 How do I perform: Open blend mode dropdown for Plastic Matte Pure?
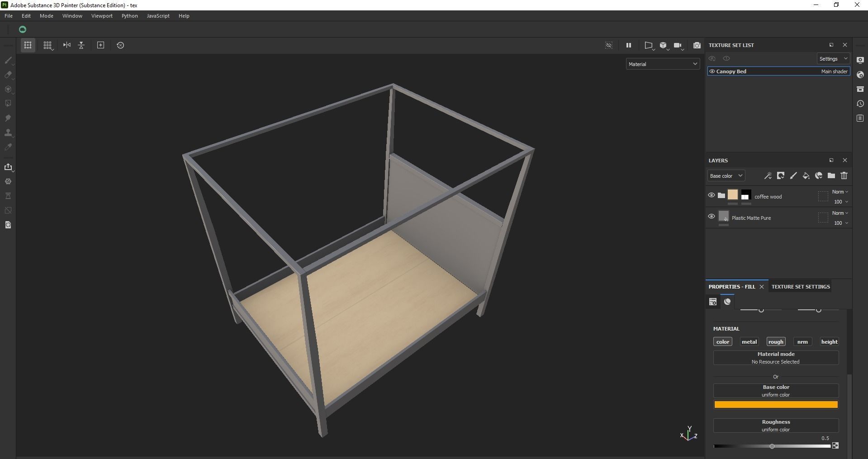[x=840, y=213]
